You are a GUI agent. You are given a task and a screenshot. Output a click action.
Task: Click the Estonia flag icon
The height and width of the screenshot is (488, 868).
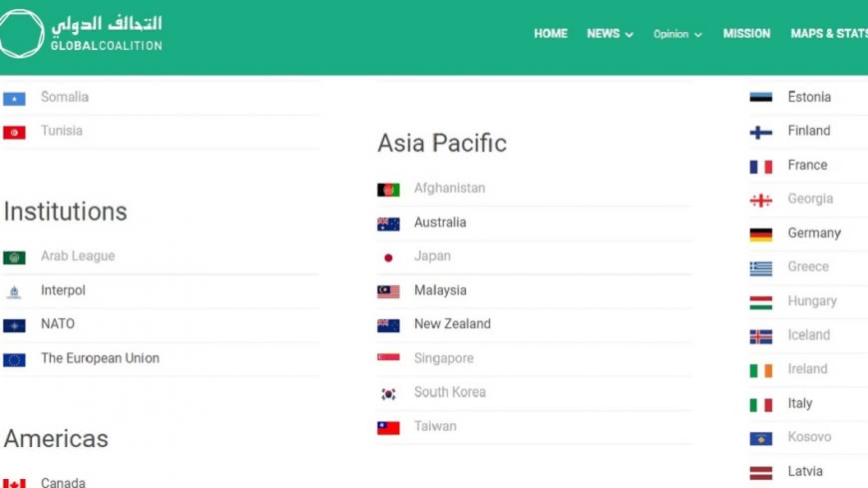pyautogui.click(x=761, y=98)
